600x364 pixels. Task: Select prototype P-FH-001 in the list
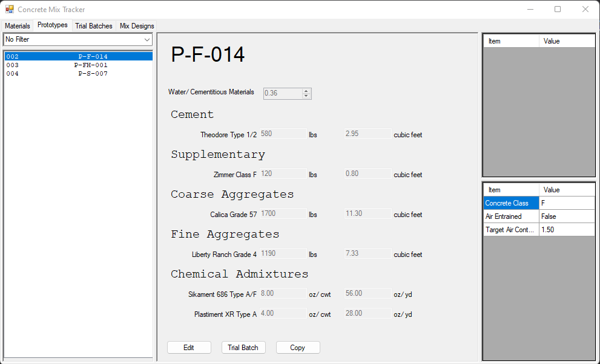coord(77,65)
